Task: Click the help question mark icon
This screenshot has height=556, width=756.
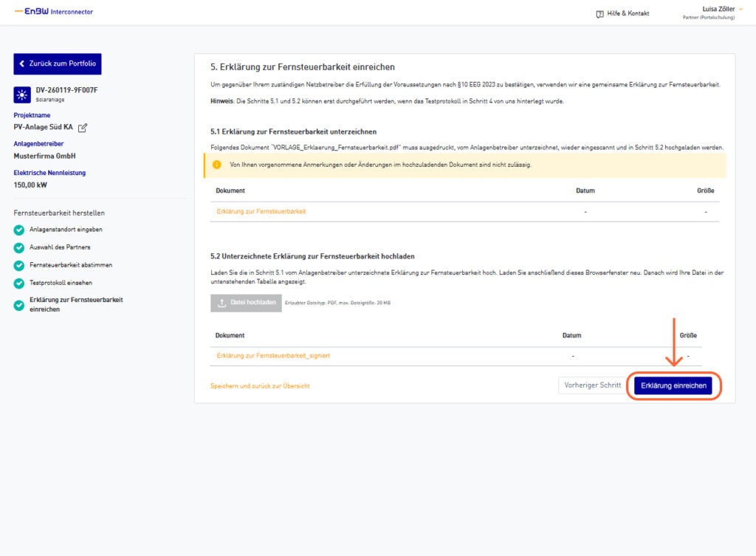Action: (599, 13)
